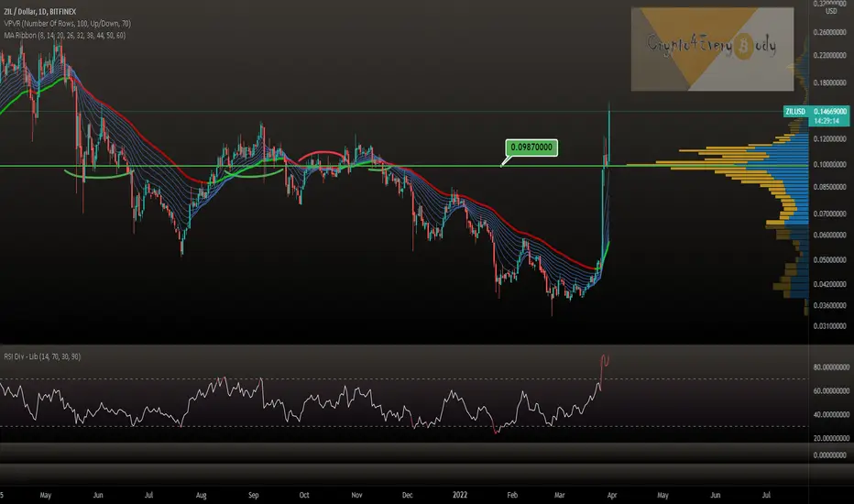
Task: Click the Crypto4EveryBody logo image
Action: (712, 49)
